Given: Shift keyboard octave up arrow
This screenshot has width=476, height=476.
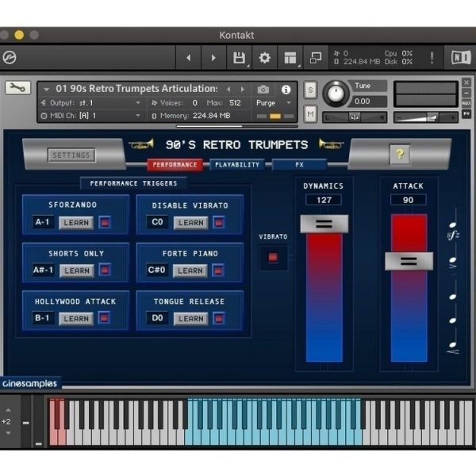Looking at the screenshot, I should click(x=8, y=410).
